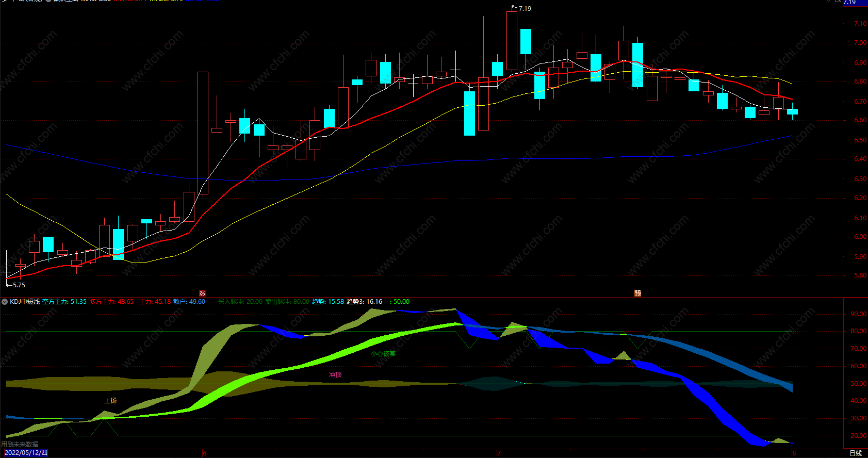Click the 20.00 indicator axis label
The height and width of the screenshot is (458, 868).
[x=859, y=436]
